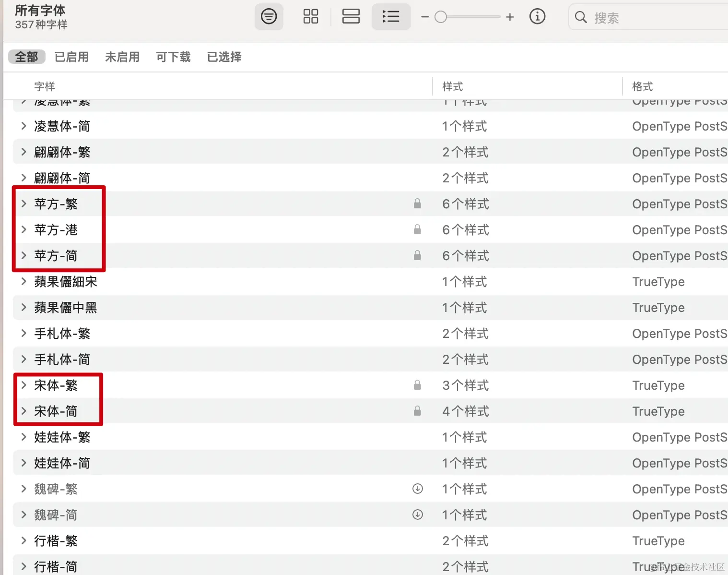Viewport: 728px width, 575px height.
Task: Click the minus sign to decrease preview size
Action: 425,17
